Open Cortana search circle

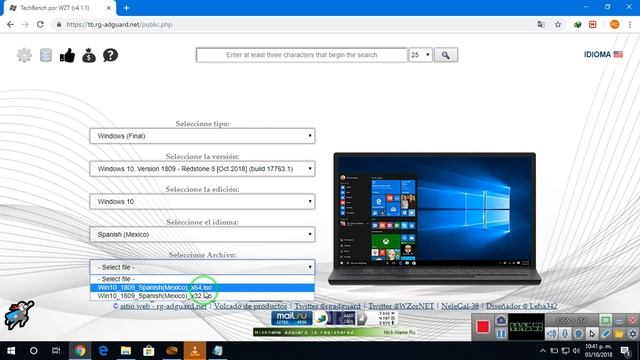point(33,351)
